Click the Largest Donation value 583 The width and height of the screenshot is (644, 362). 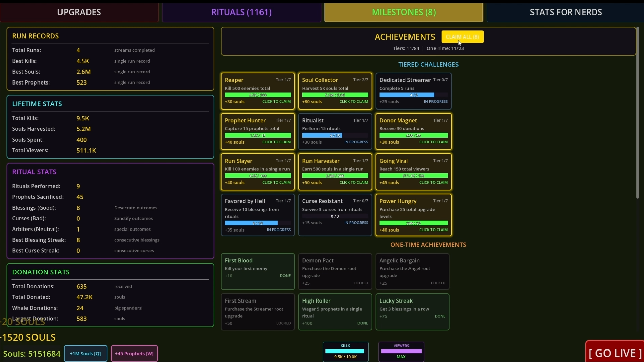tap(82, 319)
